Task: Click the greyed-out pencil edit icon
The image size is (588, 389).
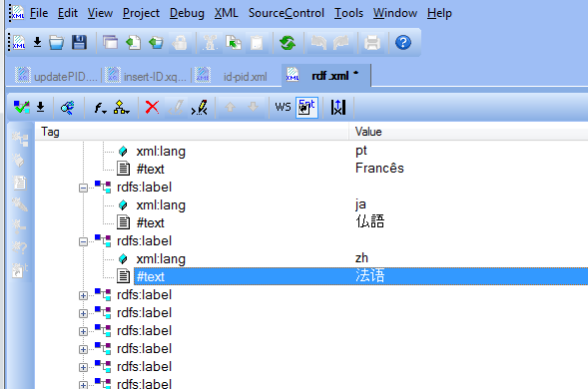Action: coord(176,108)
